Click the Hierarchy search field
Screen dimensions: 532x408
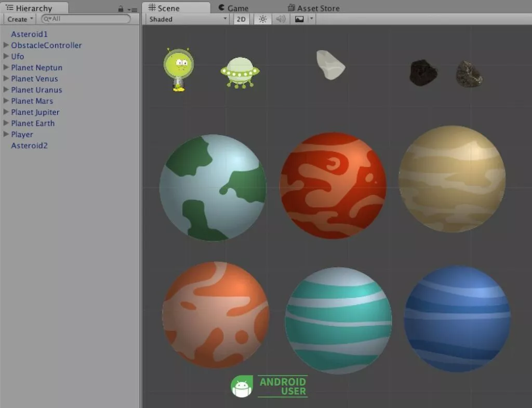click(x=86, y=19)
